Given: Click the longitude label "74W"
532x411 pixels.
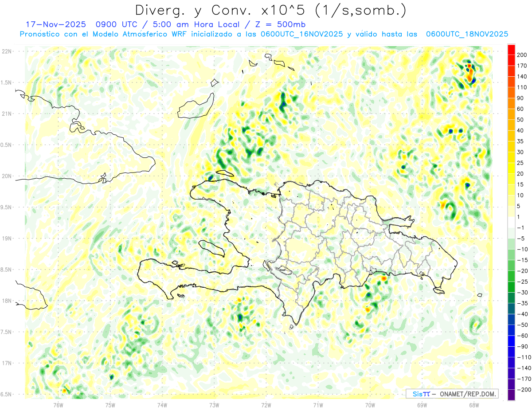Looking at the screenshot, I should 162,405.
